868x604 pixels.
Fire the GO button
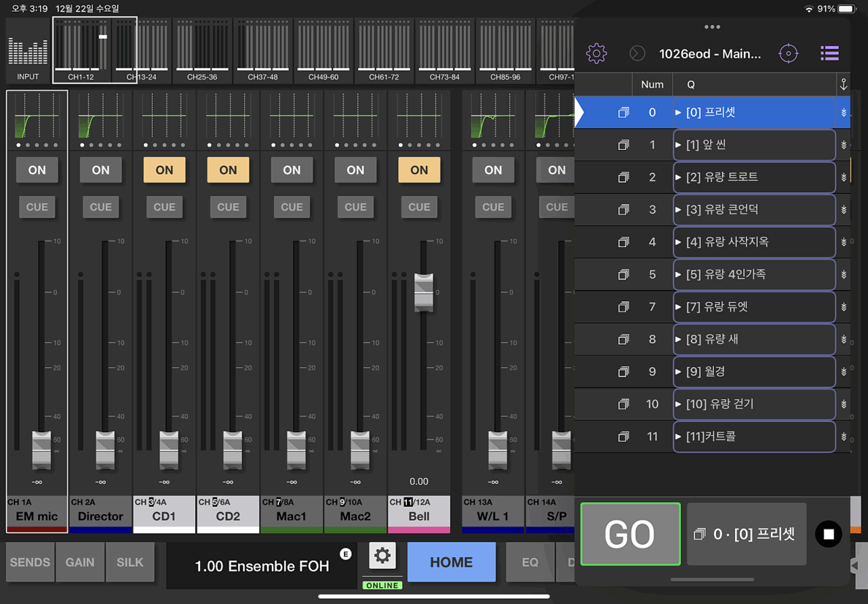point(630,534)
